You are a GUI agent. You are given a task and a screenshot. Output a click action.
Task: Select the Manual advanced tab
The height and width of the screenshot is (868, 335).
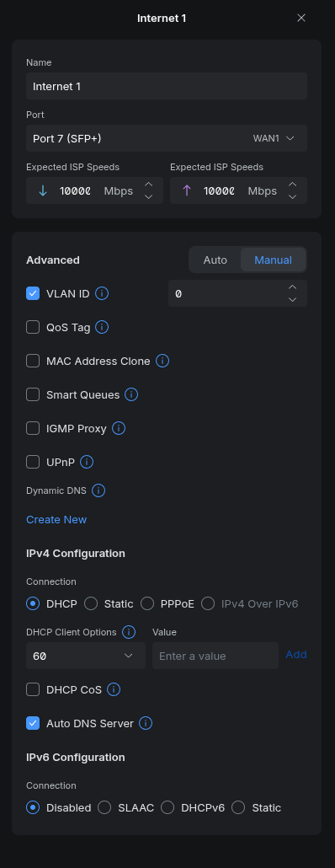coord(273,260)
